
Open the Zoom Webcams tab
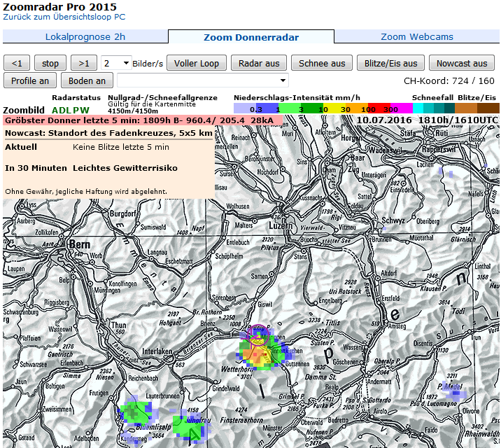[x=417, y=37]
